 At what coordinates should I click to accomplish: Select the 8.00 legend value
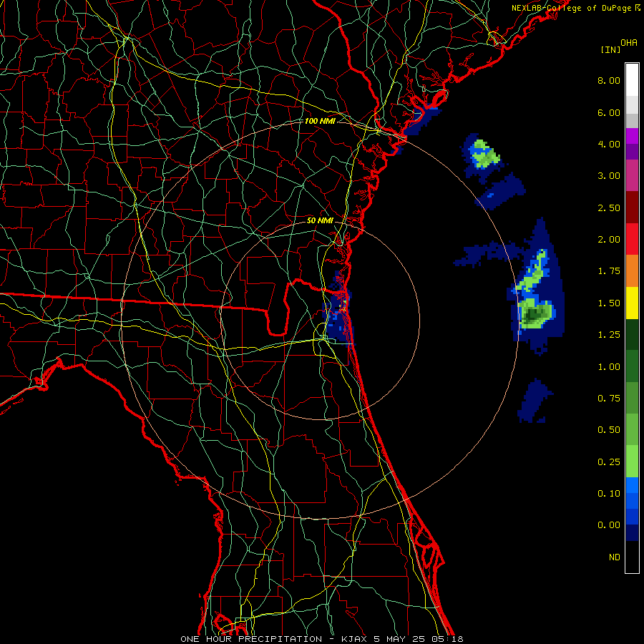pyautogui.click(x=609, y=80)
